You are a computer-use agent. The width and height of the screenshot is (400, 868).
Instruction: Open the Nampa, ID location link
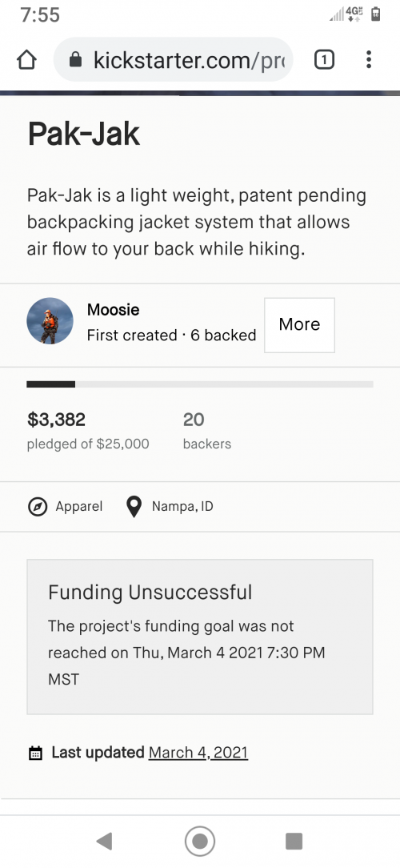tap(182, 507)
